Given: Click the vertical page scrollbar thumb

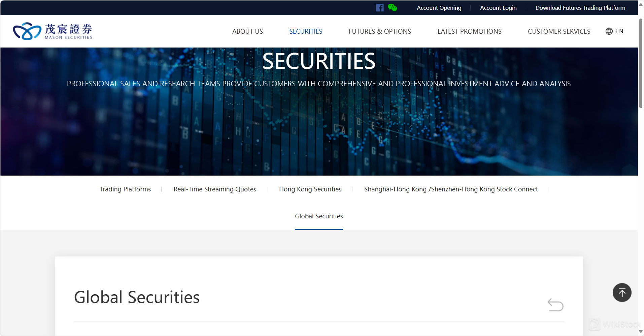Looking at the screenshot, I should (641, 63).
